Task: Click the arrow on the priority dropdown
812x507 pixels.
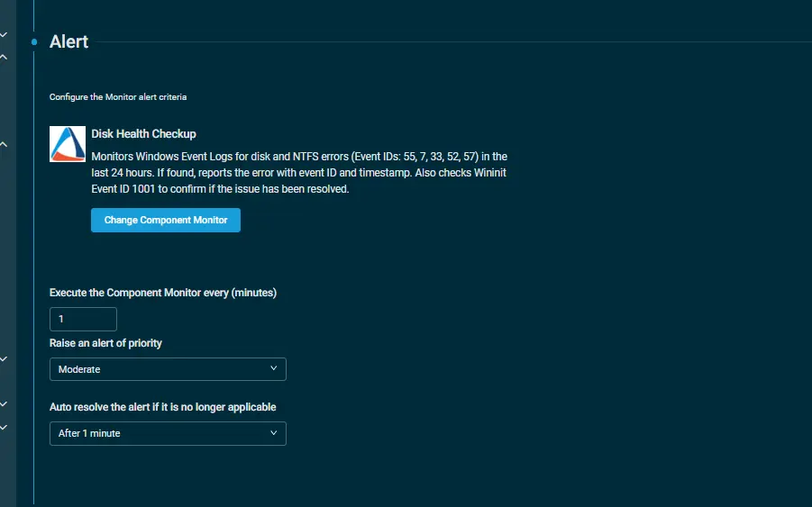Action: click(274, 369)
